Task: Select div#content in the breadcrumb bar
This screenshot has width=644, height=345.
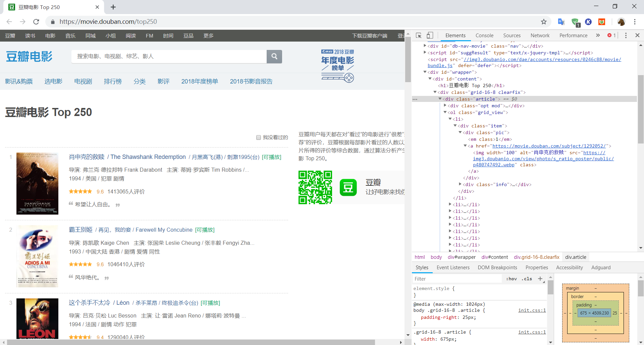Action: click(495, 257)
